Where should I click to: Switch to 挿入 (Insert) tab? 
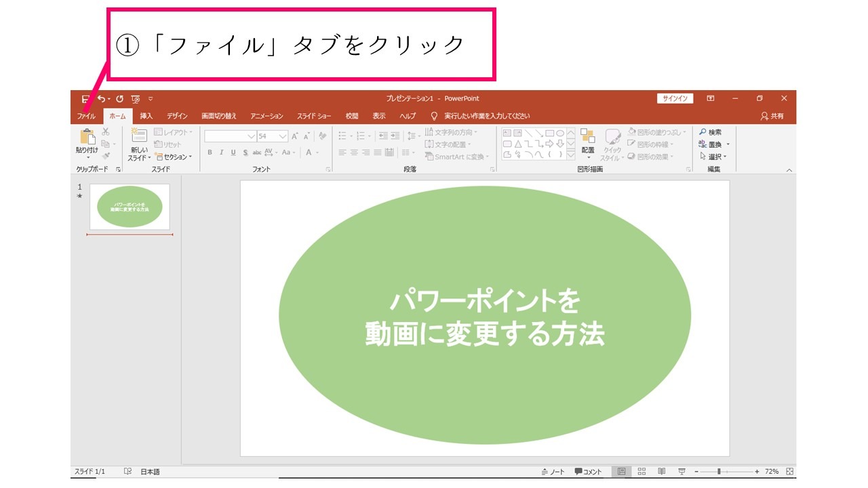146,116
